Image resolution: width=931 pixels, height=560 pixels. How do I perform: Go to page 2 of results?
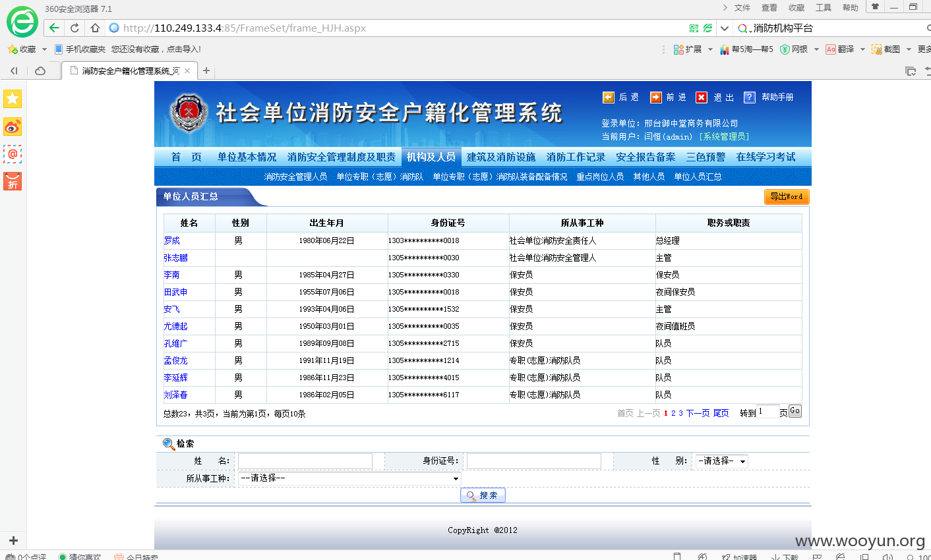[x=673, y=413]
